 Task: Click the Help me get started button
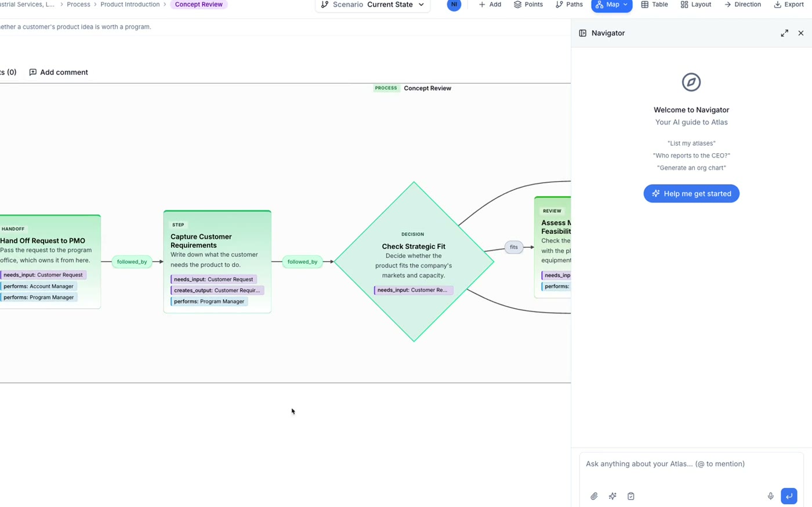point(691,194)
